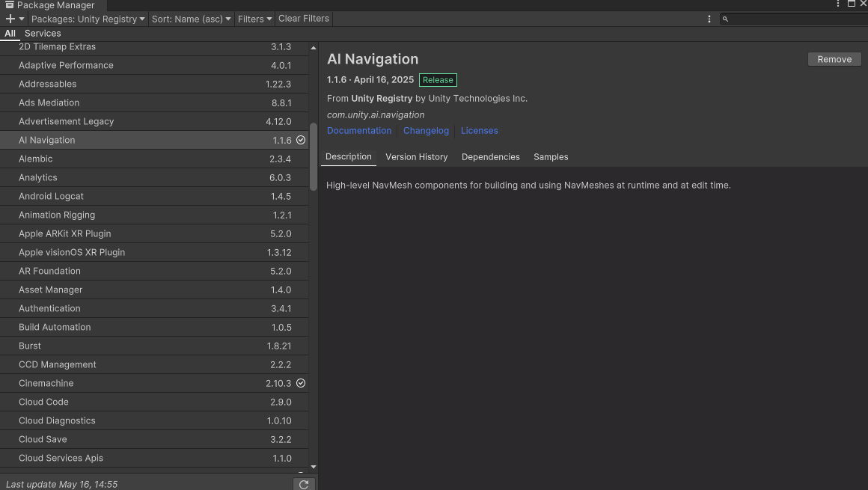The image size is (868, 490).
Task: Open the Changelog link
Action: tap(426, 131)
